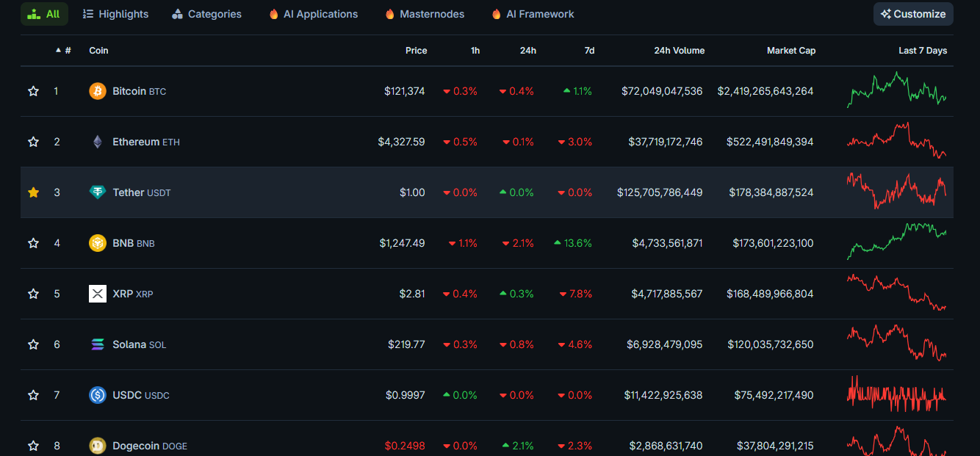Favorite XRP using its star
The width and height of the screenshot is (980, 456).
coord(33,294)
